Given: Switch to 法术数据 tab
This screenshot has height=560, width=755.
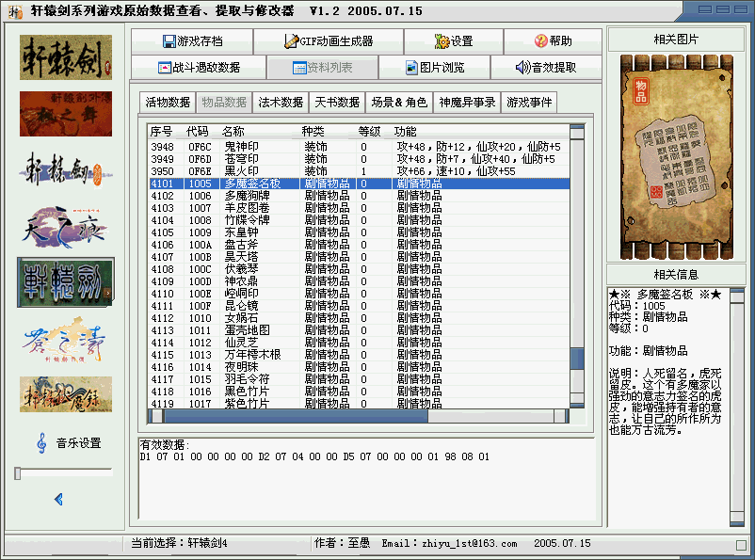Looking at the screenshot, I should coord(281,102).
